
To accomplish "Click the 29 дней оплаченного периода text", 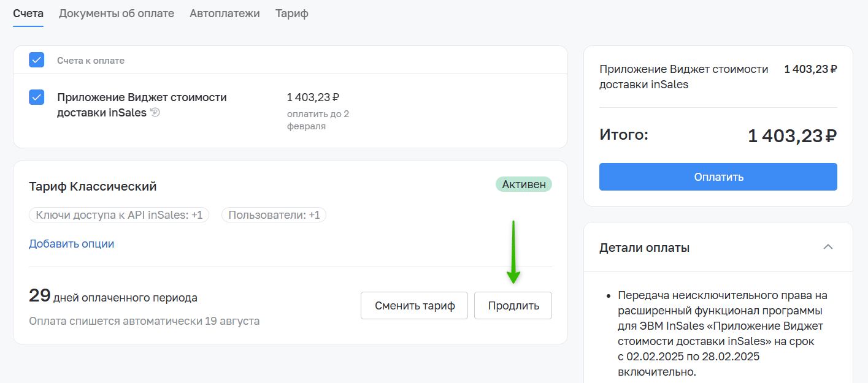I will [113, 297].
